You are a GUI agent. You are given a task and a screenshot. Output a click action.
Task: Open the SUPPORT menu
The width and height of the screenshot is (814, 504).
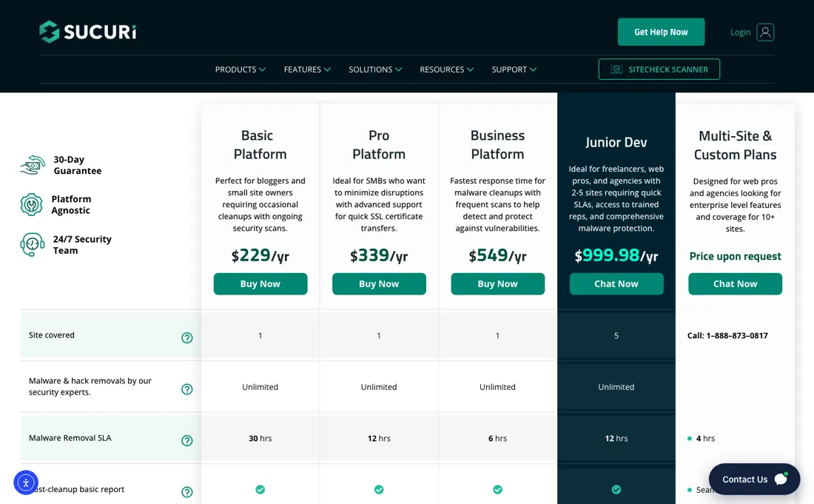[514, 70]
